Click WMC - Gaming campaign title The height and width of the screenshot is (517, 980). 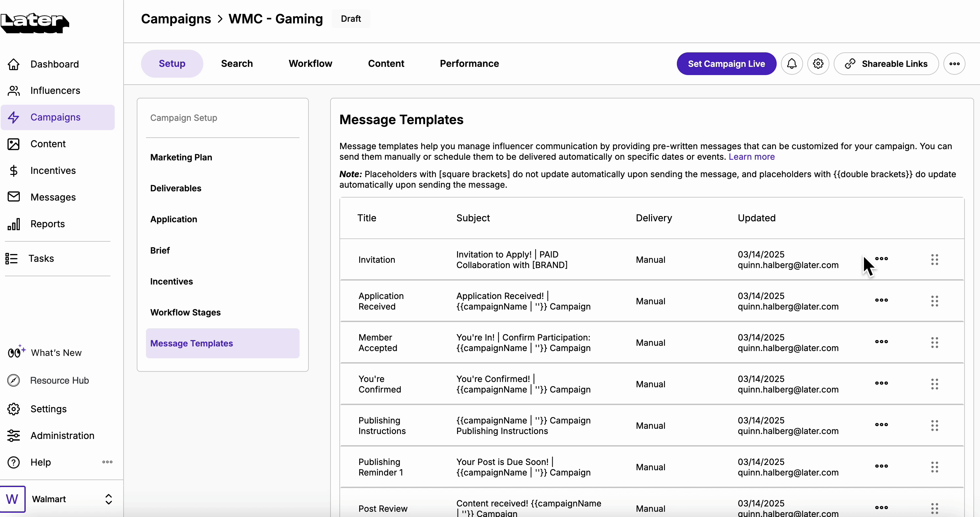point(275,19)
